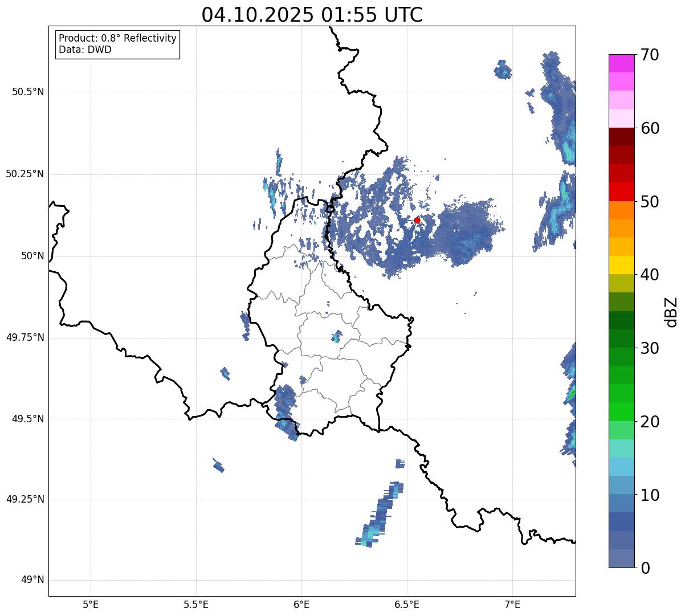Viewport: 685px width, 616px height.
Task: Click the red radar site marker
Action: (417, 220)
